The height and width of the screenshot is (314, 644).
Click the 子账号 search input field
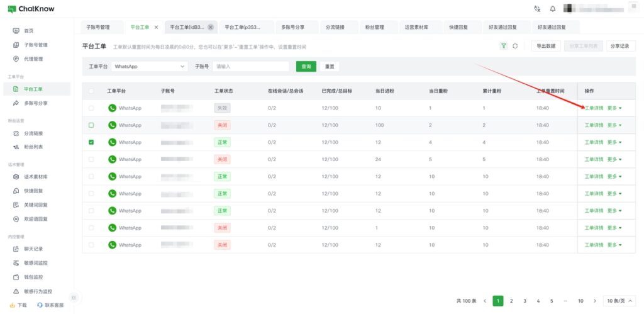251,67
